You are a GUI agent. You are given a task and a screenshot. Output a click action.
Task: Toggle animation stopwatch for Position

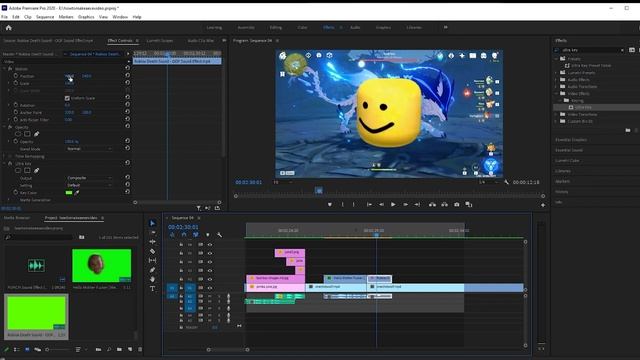click(x=16, y=76)
